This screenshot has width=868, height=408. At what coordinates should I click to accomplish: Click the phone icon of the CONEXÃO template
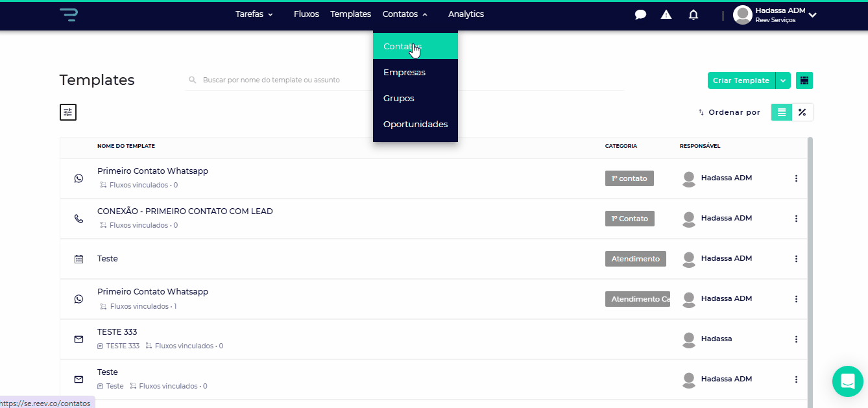pos(78,219)
